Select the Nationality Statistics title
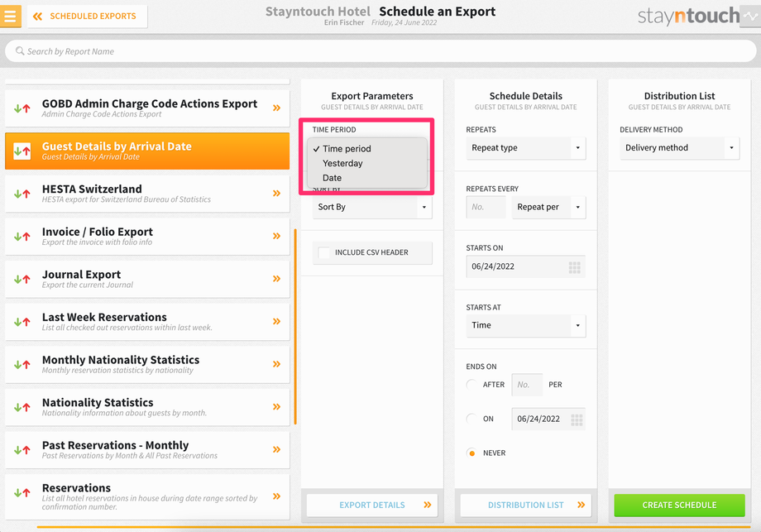Image resolution: width=761 pixels, height=532 pixels. pyautogui.click(x=98, y=402)
